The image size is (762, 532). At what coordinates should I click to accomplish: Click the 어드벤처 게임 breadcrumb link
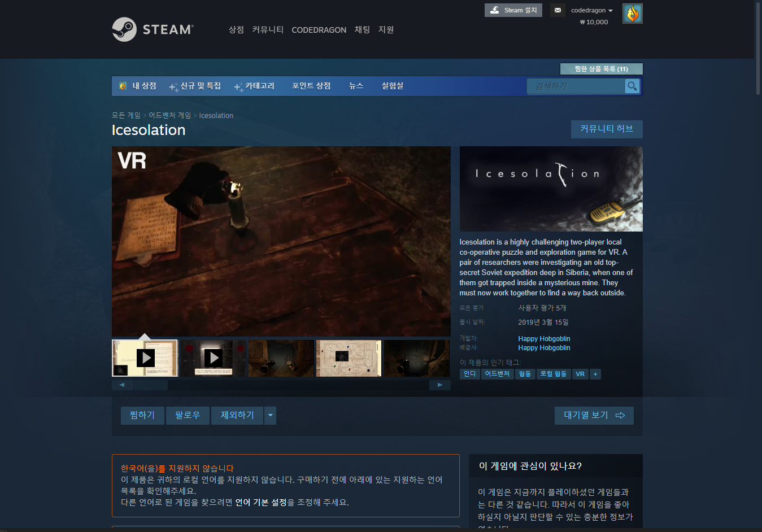click(170, 115)
